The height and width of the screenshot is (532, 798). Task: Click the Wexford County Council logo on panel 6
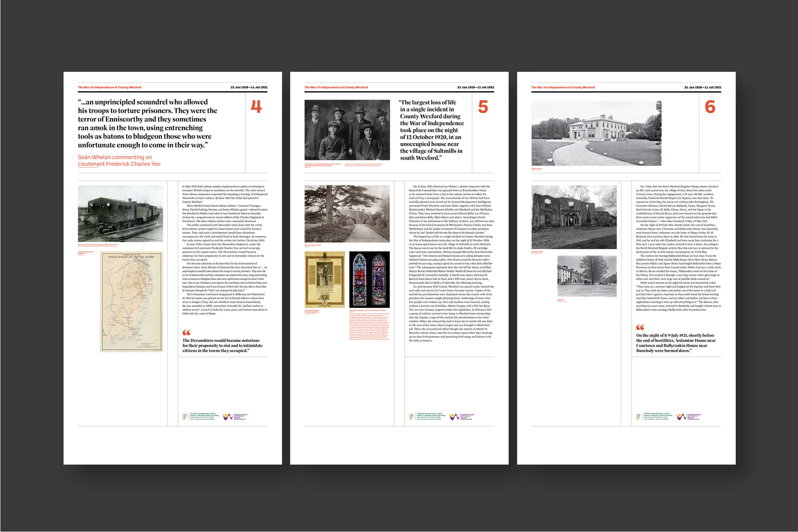[x=681, y=417]
